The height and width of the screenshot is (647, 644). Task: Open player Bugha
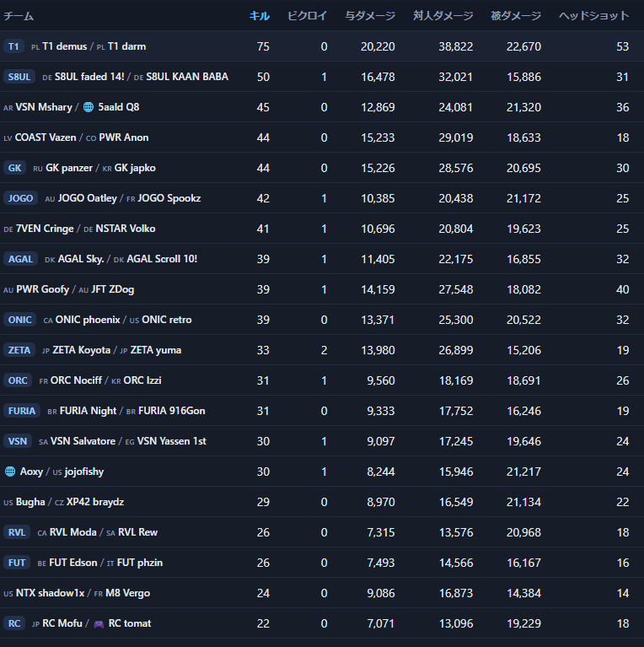30,502
